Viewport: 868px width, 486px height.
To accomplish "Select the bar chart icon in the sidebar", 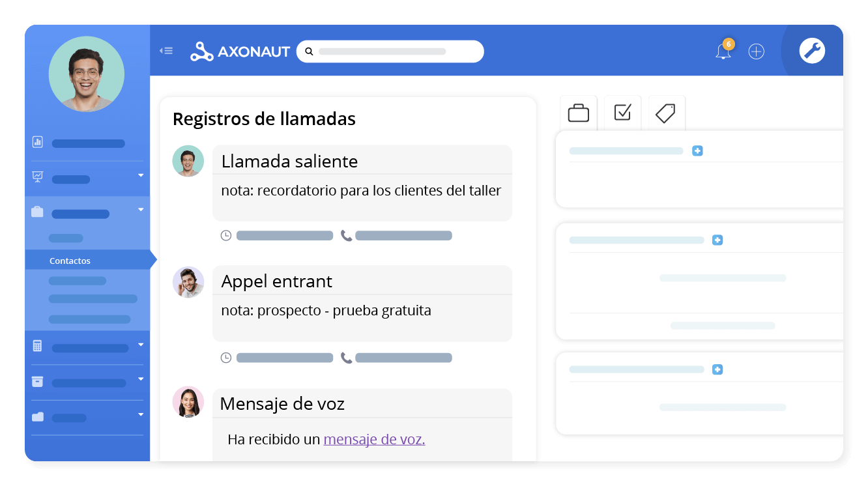I will pyautogui.click(x=37, y=141).
